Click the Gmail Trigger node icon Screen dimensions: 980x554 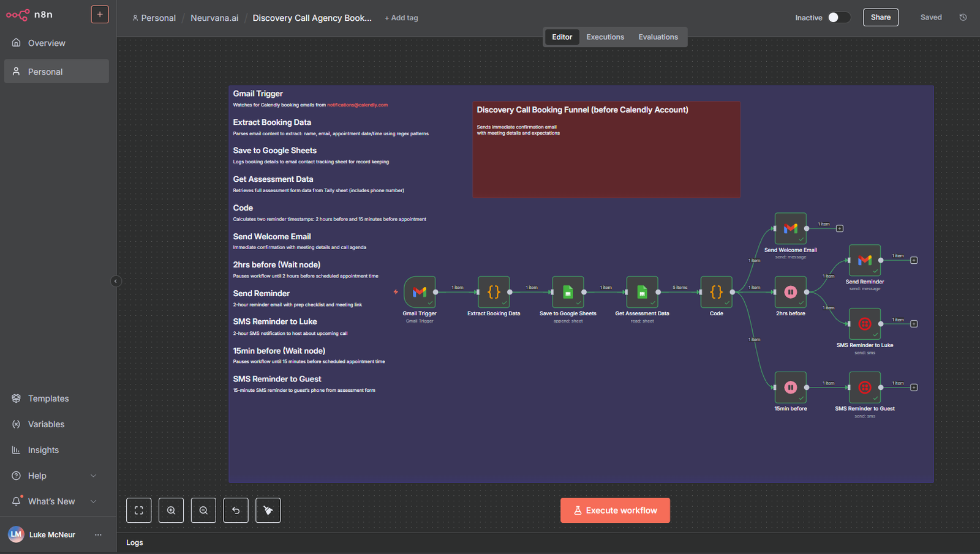point(420,292)
